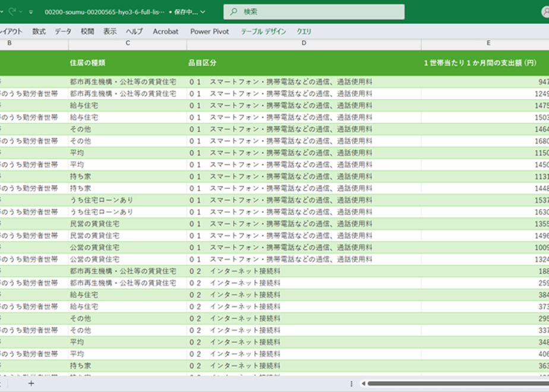
Task: Focus the 検索 search box
Action: (x=314, y=11)
